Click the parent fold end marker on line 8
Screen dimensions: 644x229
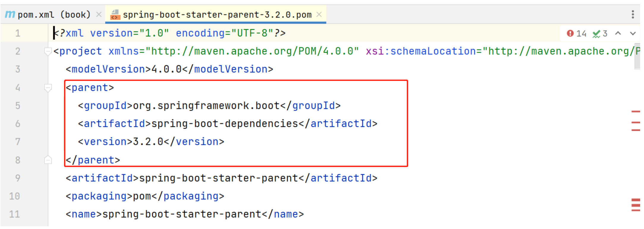click(x=48, y=160)
